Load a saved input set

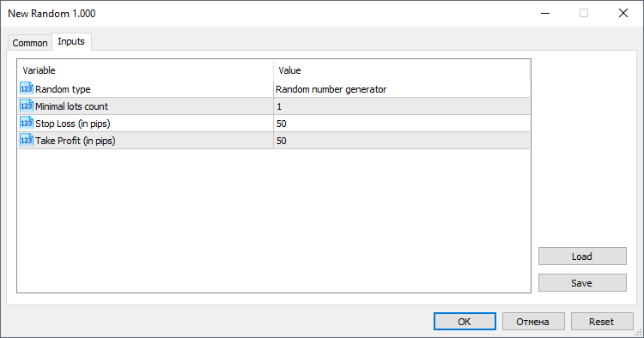coord(582,257)
